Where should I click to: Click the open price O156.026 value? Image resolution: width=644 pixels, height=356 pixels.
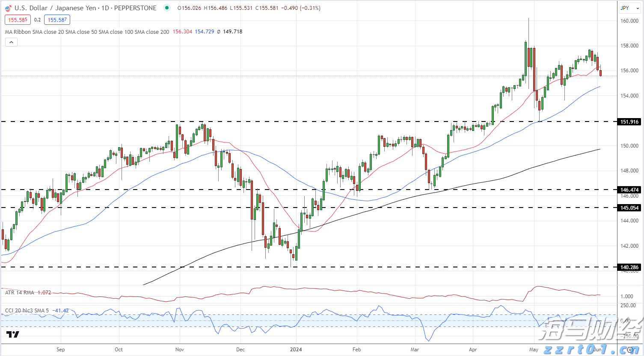tap(189, 8)
